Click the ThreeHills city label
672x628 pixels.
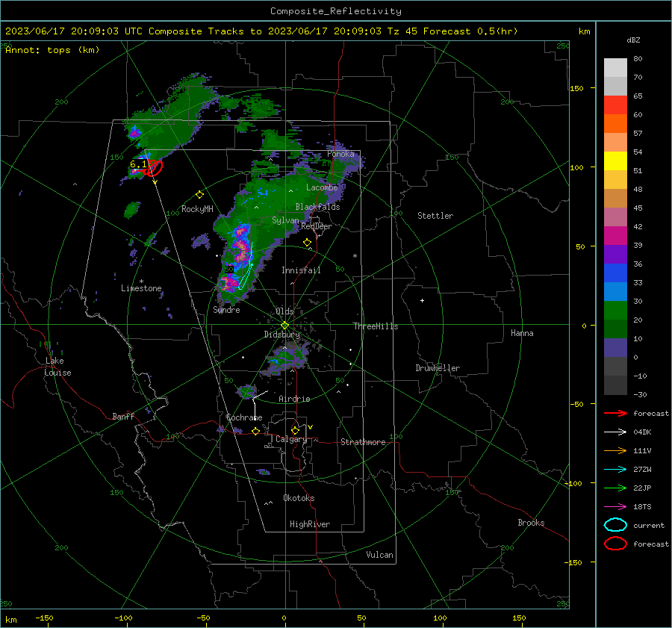[376, 326]
